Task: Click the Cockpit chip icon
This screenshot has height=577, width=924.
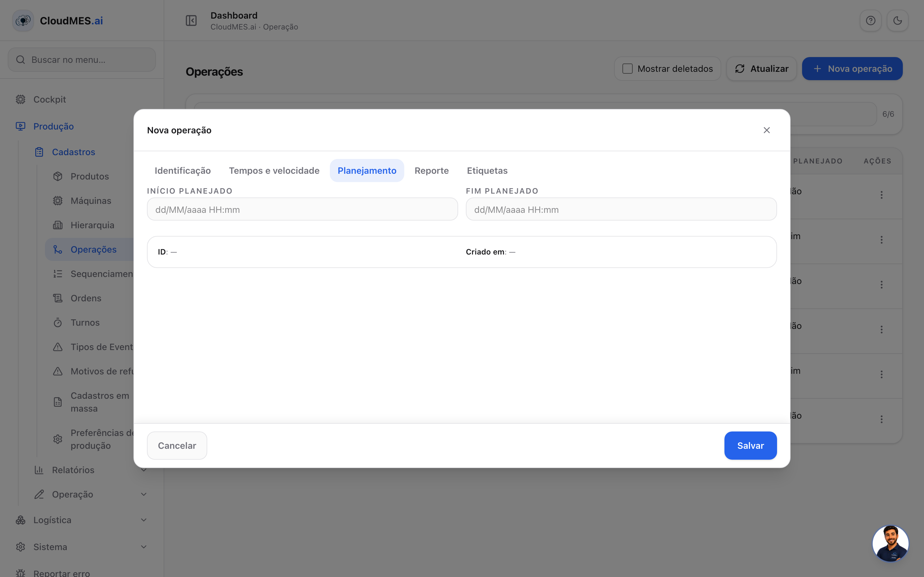Action: pos(21,99)
